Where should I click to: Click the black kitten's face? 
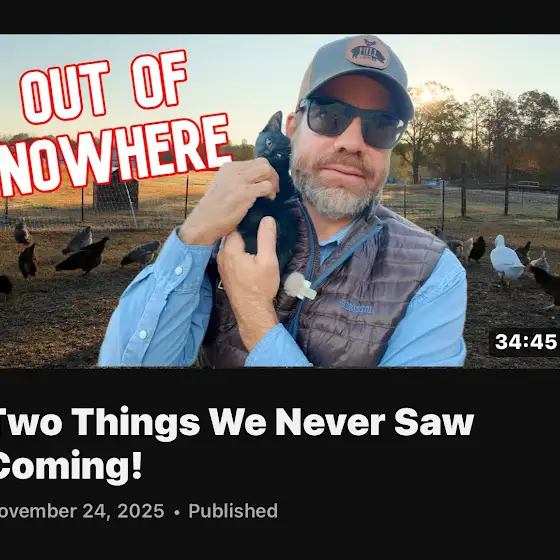pos(272,142)
